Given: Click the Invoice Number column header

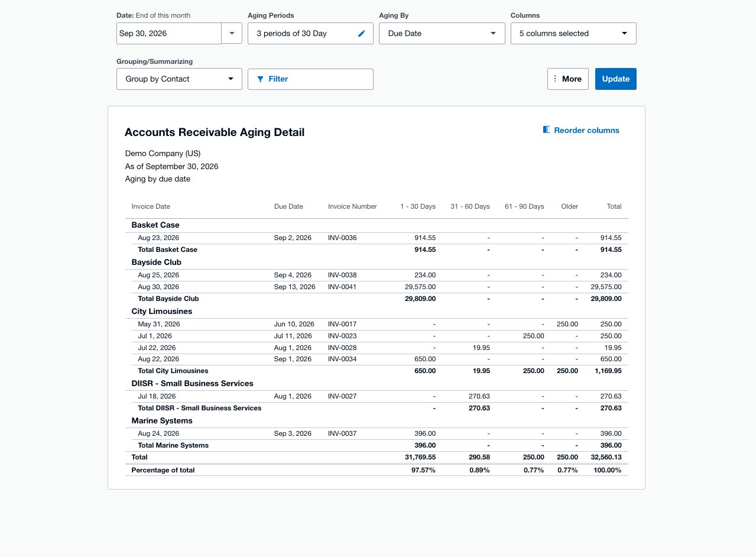Looking at the screenshot, I should tap(352, 206).
